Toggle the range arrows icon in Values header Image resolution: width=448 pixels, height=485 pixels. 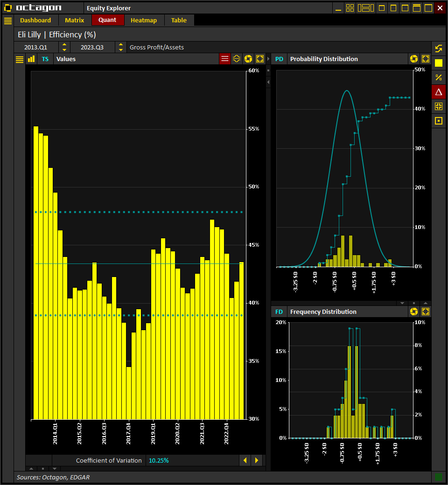coord(237,59)
